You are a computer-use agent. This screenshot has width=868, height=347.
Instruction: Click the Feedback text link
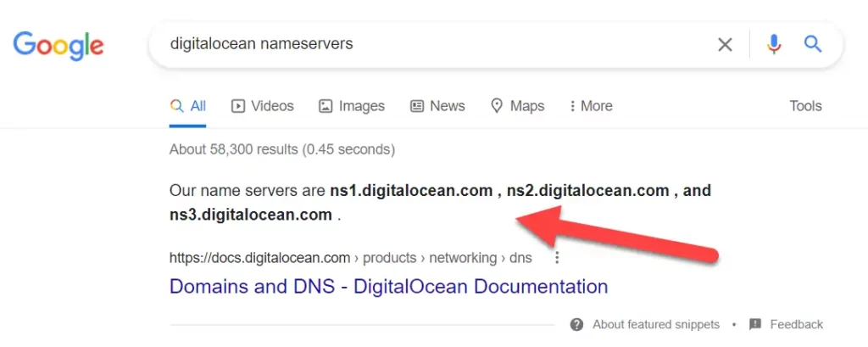coord(796,324)
